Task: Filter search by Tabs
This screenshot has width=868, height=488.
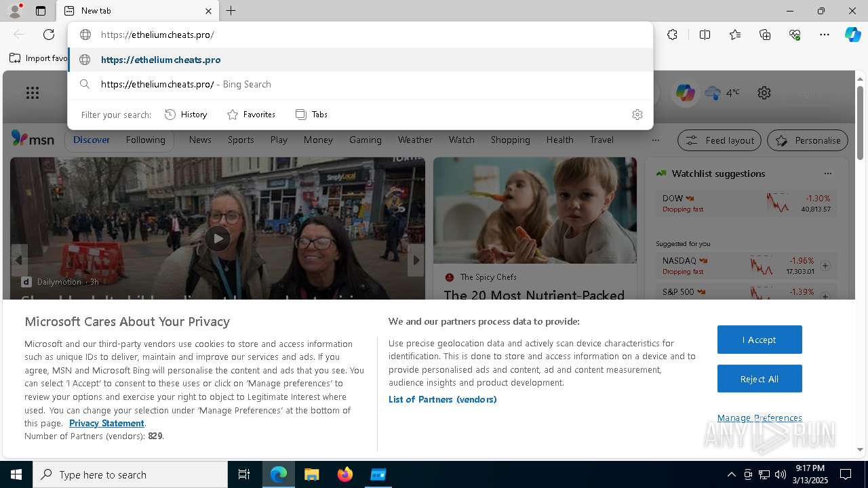Action: tap(311, 115)
